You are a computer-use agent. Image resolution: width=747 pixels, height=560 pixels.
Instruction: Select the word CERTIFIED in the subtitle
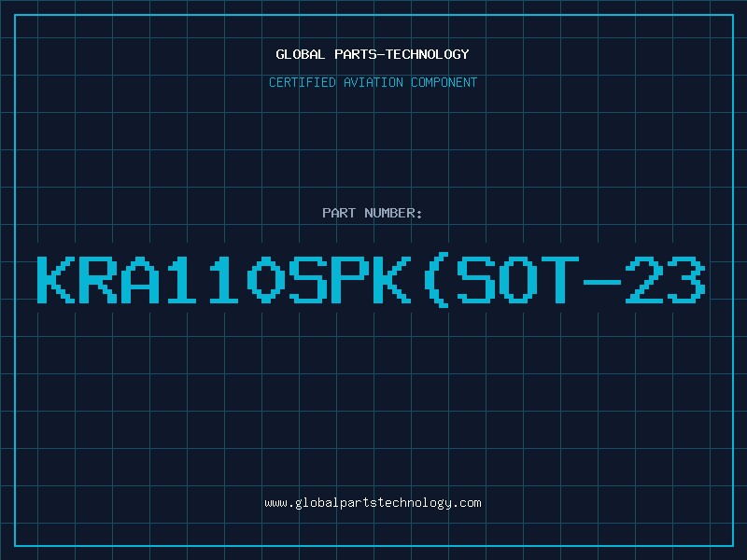(303, 82)
